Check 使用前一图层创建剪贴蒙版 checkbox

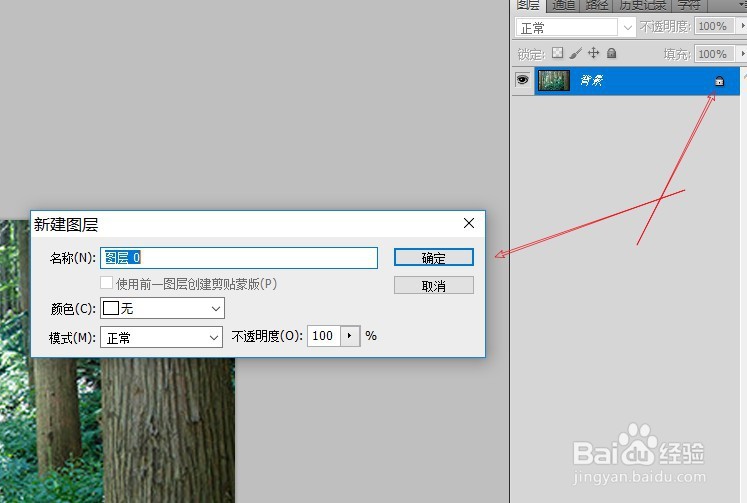(107, 282)
